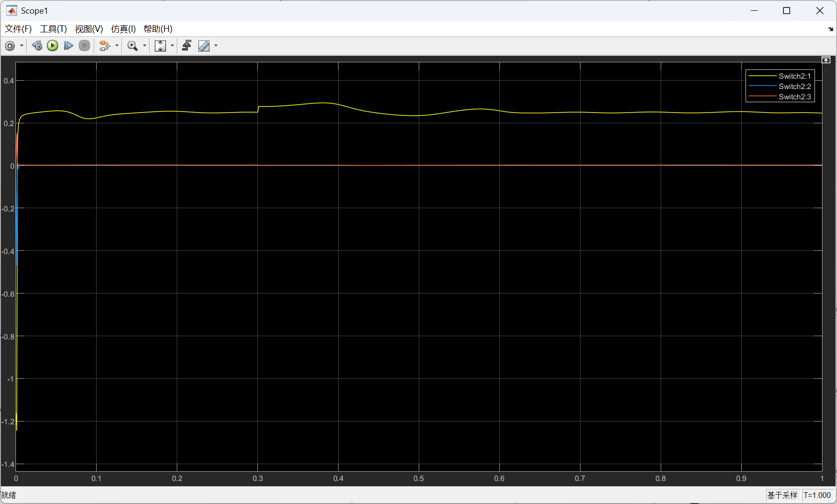The width and height of the screenshot is (837, 504).
Task: Open the 工具(T) menu
Action: tap(53, 29)
